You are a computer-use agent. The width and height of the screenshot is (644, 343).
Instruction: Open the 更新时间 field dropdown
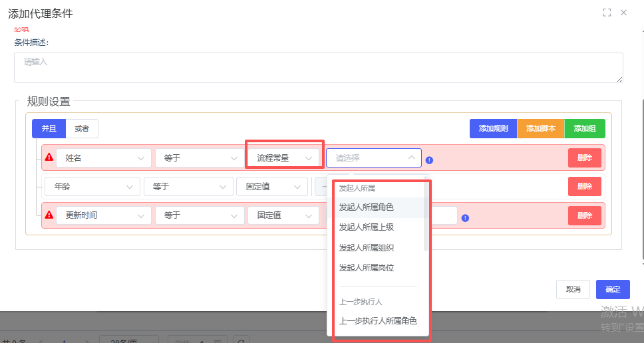pyautogui.click(x=103, y=215)
